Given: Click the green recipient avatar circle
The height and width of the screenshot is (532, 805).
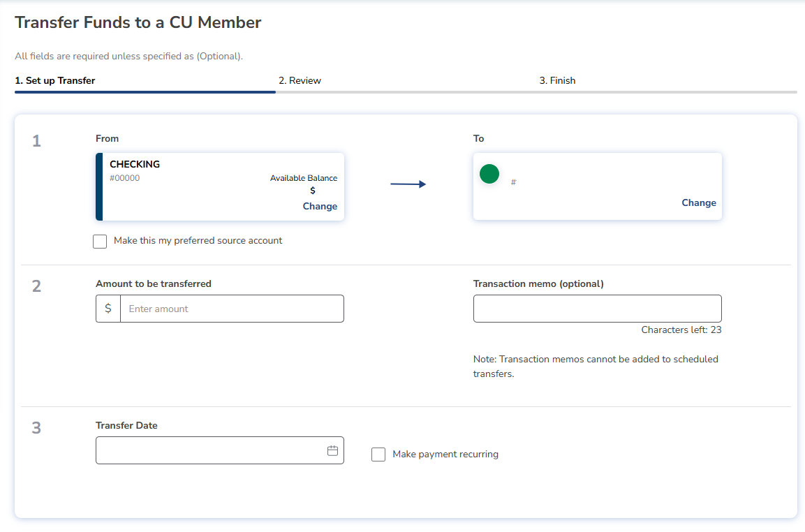Looking at the screenshot, I should [x=489, y=174].
